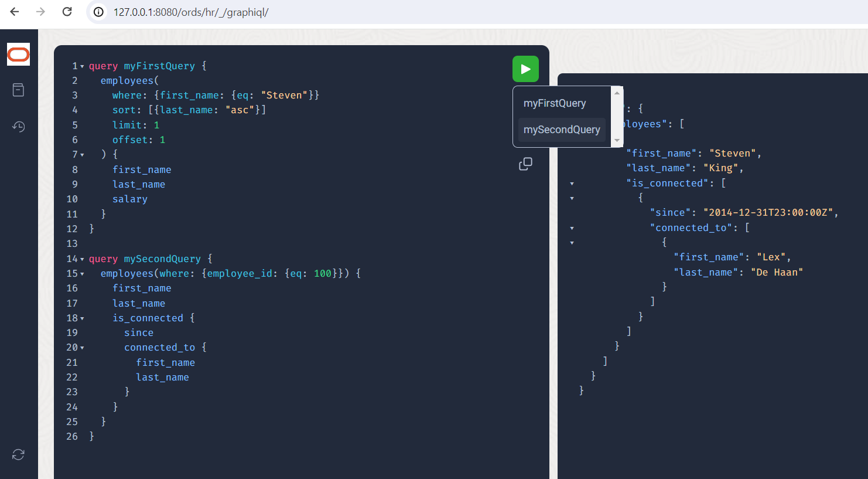The width and height of the screenshot is (868, 479).
Task: Click the query list scrollbar down arrow
Action: [617, 140]
